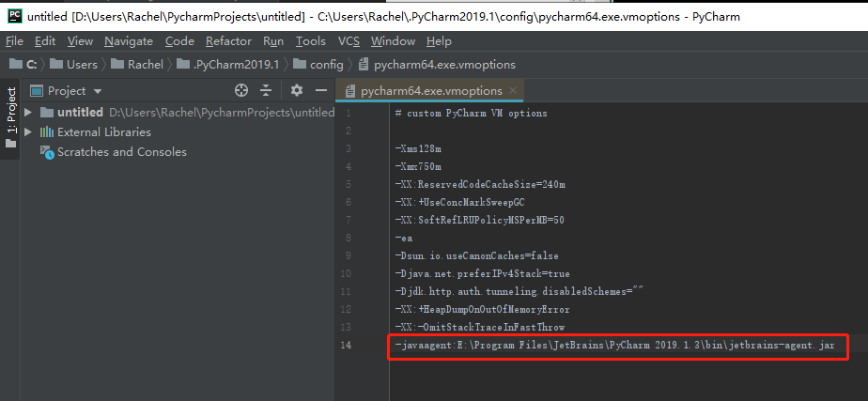Click the PyCharm logo in title bar
The image size is (868, 401).
15,15
